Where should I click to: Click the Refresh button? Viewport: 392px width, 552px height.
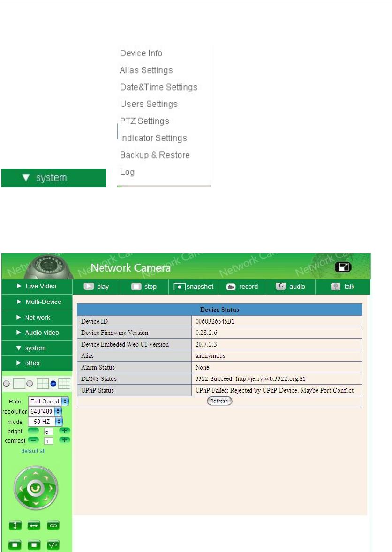coord(219,401)
